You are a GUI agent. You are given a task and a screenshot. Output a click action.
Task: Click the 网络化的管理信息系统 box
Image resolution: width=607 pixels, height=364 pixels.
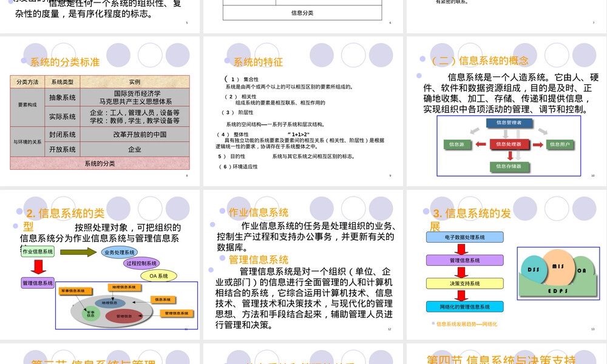(x=464, y=307)
